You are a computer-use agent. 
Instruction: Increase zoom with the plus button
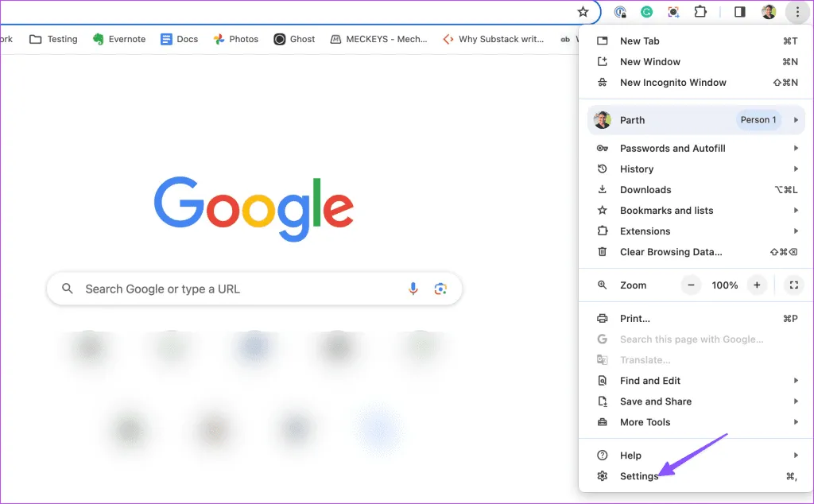(x=757, y=285)
